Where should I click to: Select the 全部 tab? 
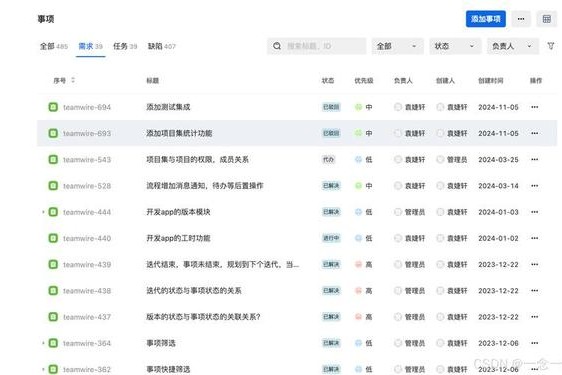click(53, 46)
